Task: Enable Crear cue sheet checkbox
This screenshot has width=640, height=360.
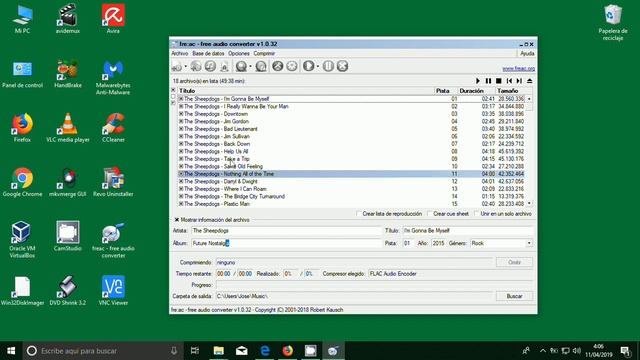Action: pyautogui.click(x=429, y=213)
